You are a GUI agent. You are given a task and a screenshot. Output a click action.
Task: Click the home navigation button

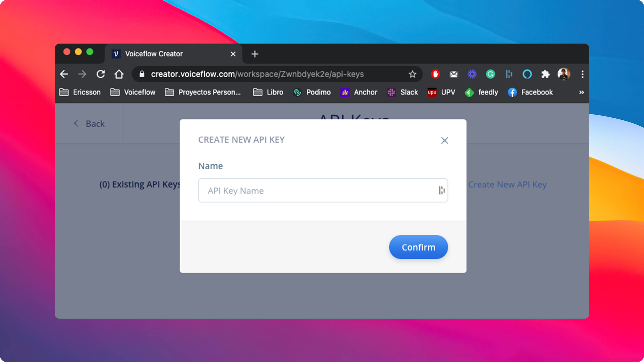click(x=118, y=74)
